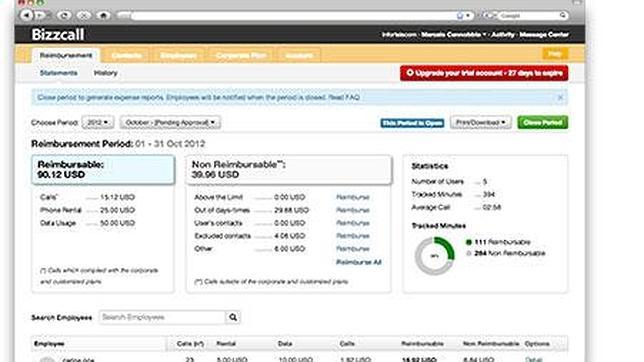Click the company name link in header
The image size is (644, 362).
click(x=399, y=35)
